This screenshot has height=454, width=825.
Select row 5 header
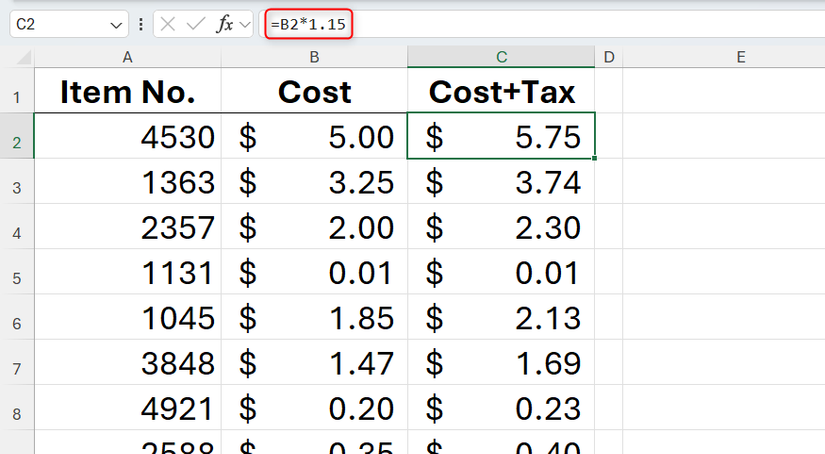(x=17, y=271)
